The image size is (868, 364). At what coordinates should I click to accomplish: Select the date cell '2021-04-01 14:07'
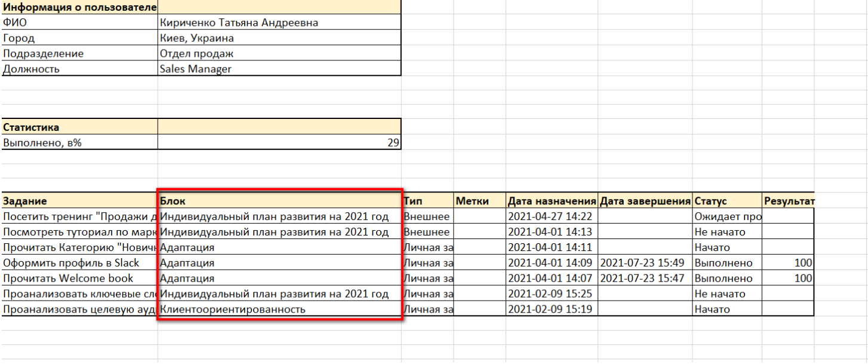tap(552, 278)
